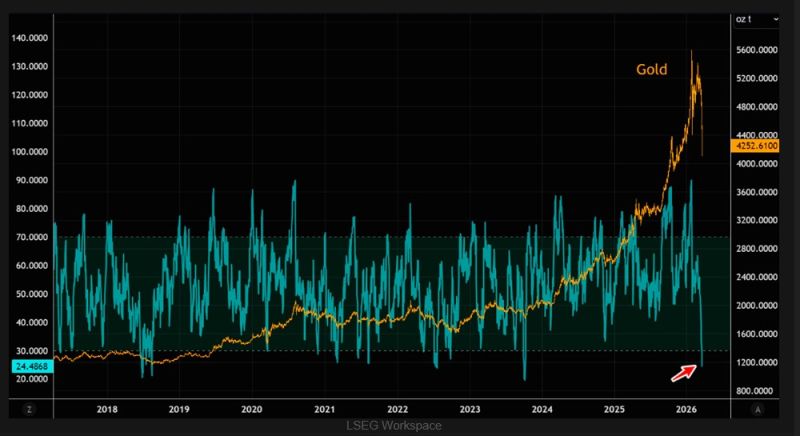
Task: Click the A auto-scale button at bottom right
Action: click(x=758, y=409)
